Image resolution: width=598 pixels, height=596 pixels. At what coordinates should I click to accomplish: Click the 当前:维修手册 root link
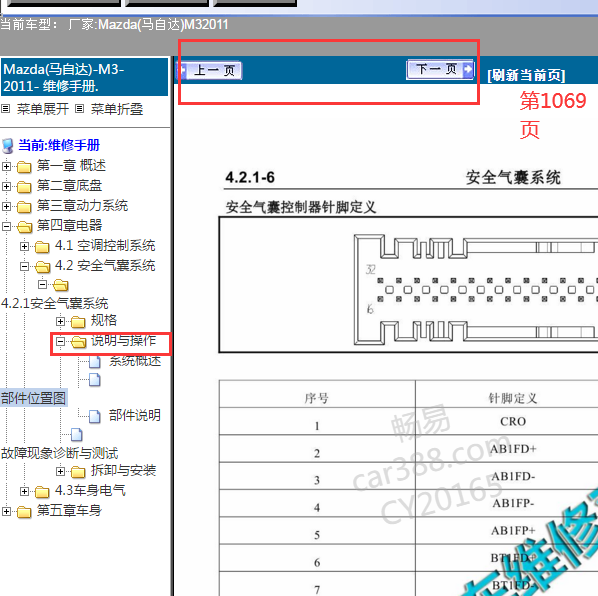(59, 145)
